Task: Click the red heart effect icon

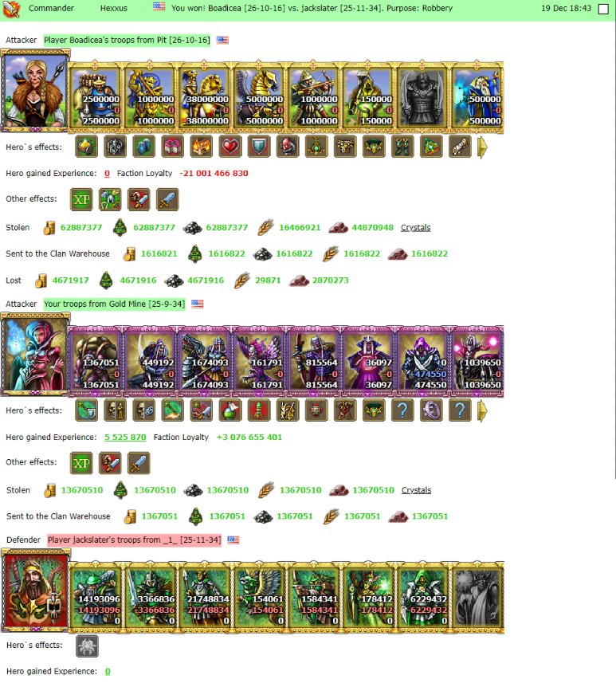Action: [230, 147]
